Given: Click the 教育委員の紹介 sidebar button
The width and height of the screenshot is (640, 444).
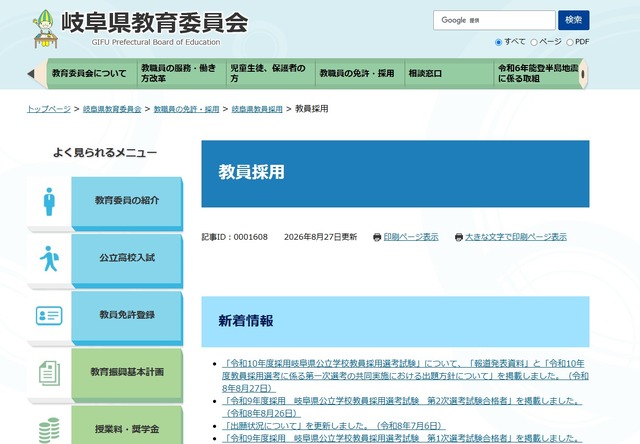Looking at the screenshot, I should coord(127,202).
